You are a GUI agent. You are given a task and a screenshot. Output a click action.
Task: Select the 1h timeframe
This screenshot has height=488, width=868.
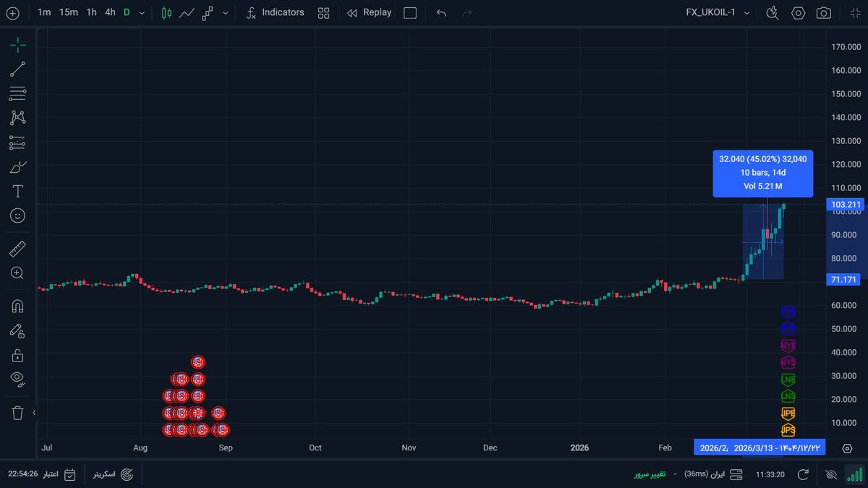tap(91, 12)
